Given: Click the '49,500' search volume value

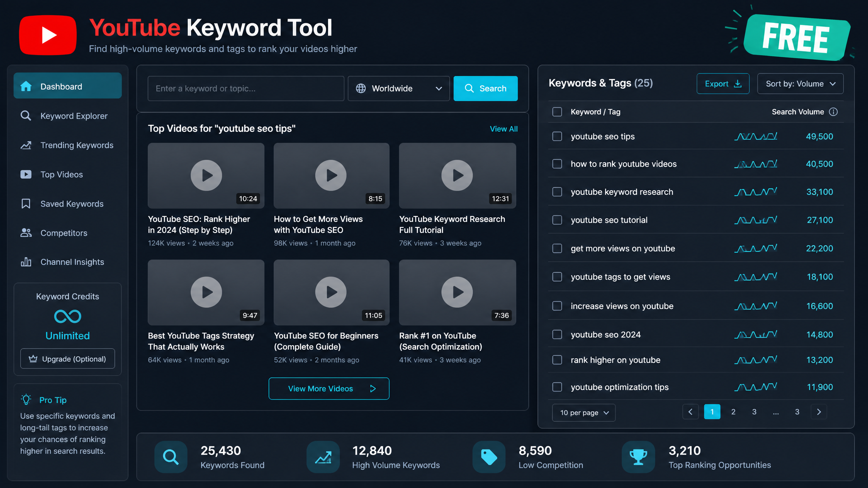Looking at the screenshot, I should (819, 136).
